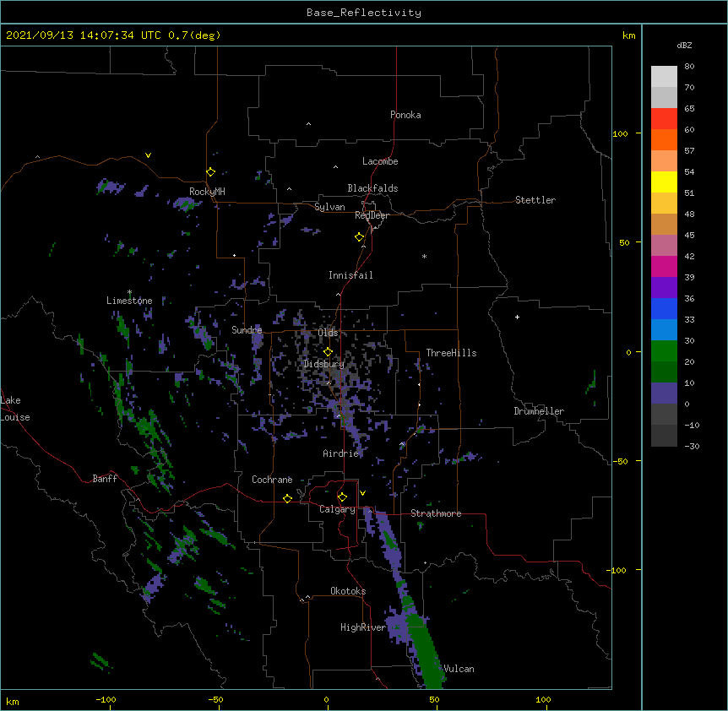
Task: Click the RedDeer city label
Action: [372, 215]
